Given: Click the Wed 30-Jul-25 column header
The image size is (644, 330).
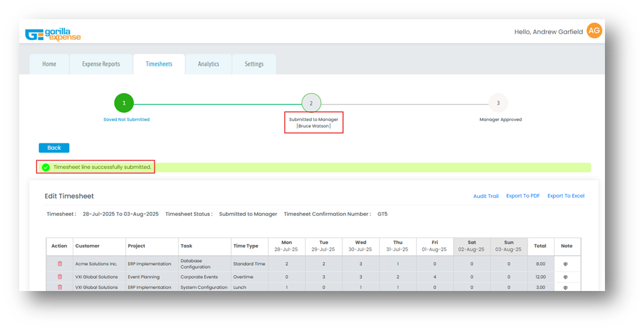Looking at the screenshot, I should pyautogui.click(x=360, y=246).
